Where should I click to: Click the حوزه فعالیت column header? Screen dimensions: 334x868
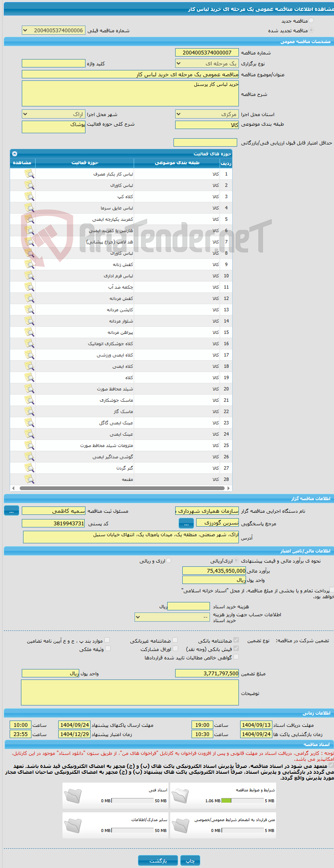[85, 163]
